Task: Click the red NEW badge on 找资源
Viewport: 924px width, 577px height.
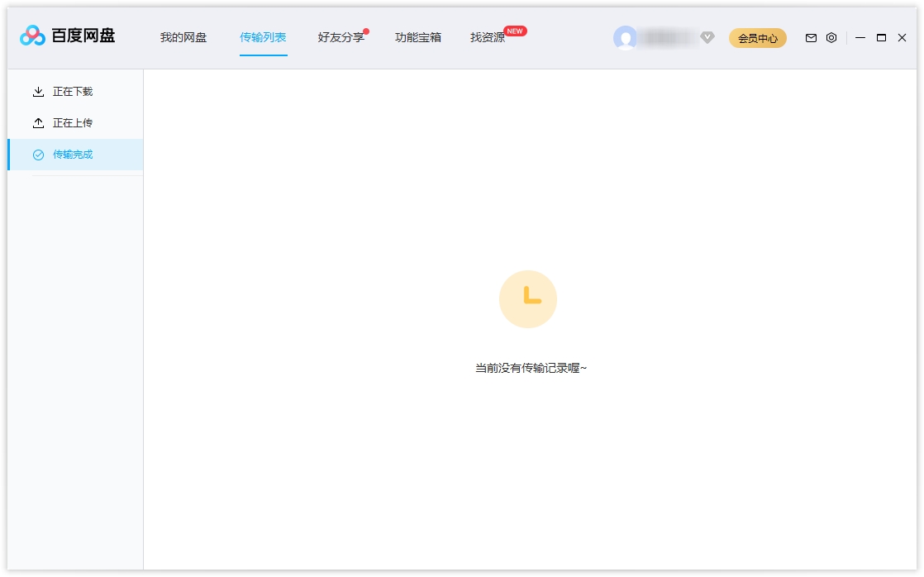Action: (x=515, y=30)
